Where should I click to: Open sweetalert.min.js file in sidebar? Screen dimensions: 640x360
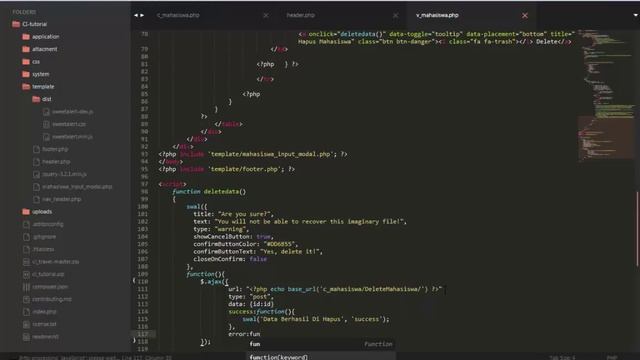point(72,137)
